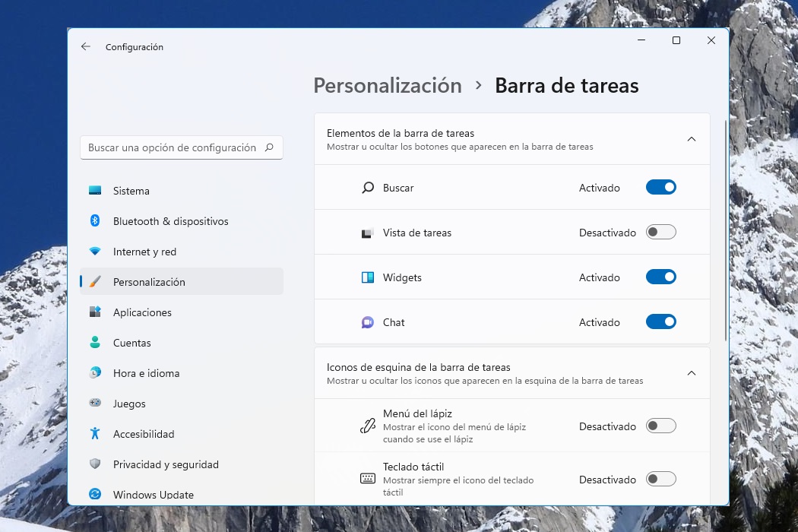
Task: Turn on Menú del lápiz
Action: (x=660, y=426)
